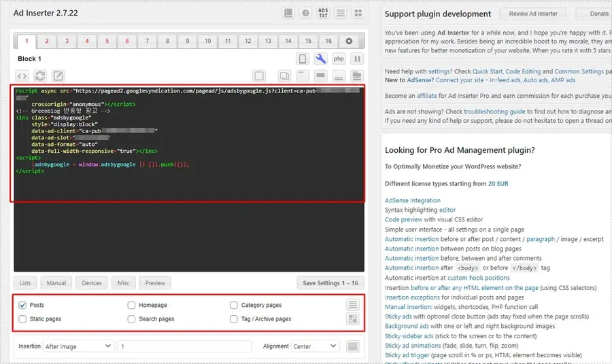Click the insertion number field containing 1

click(184, 346)
